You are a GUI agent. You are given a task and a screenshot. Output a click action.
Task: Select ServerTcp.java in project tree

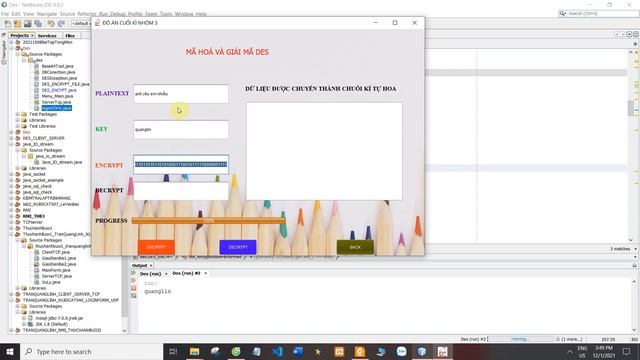56,102
